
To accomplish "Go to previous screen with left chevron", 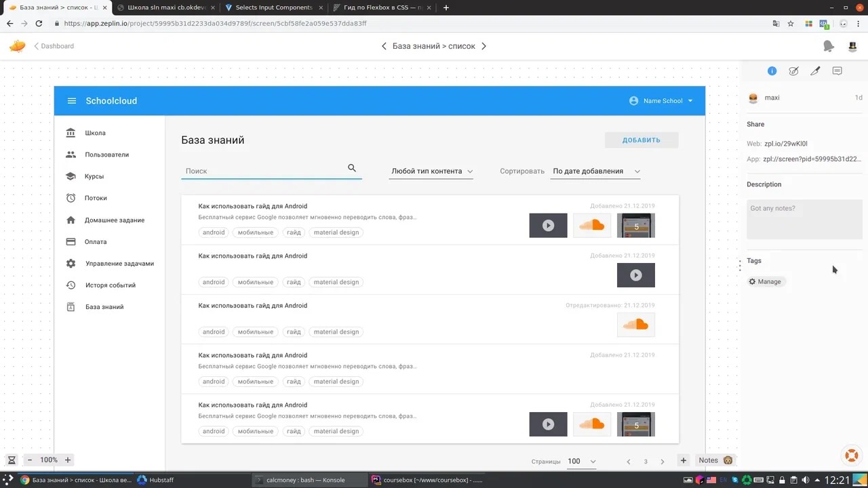I will [x=384, y=46].
